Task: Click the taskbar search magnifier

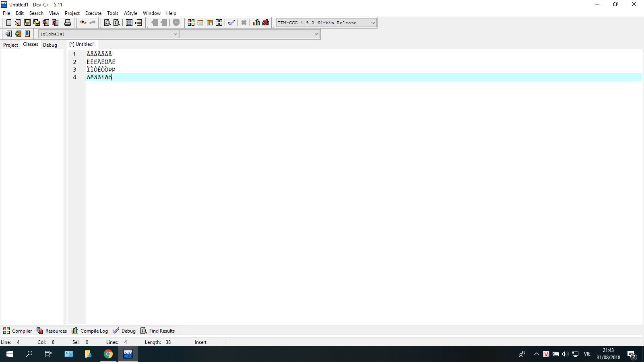Action: pyautogui.click(x=29, y=354)
